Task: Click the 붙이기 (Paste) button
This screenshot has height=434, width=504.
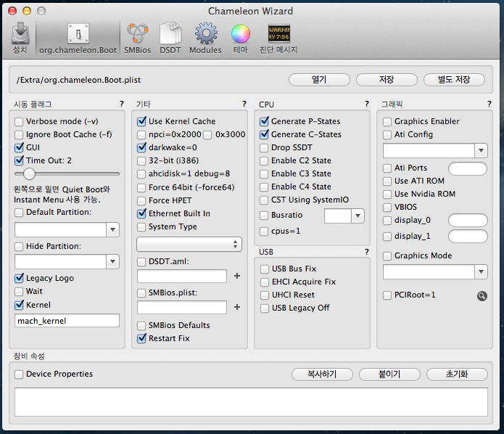Action: (x=389, y=374)
